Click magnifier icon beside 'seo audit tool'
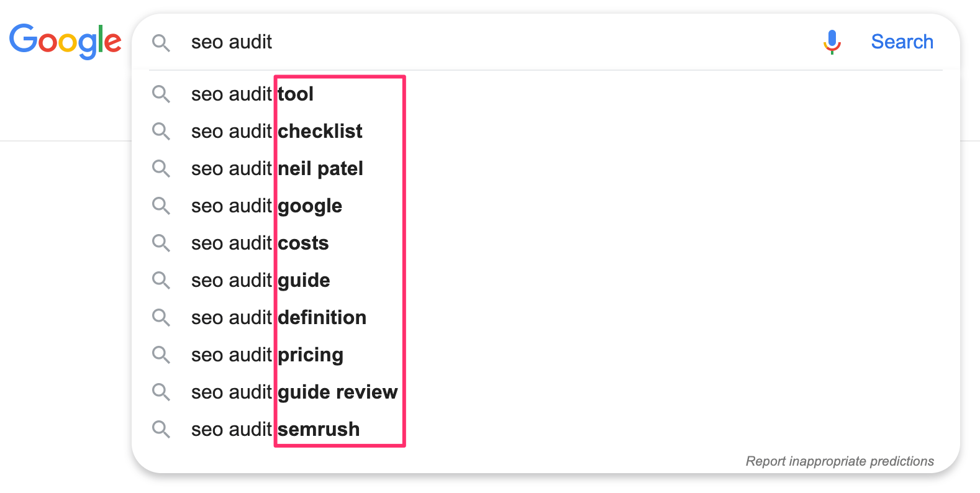The image size is (980, 493). pyautogui.click(x=161, y=94)
